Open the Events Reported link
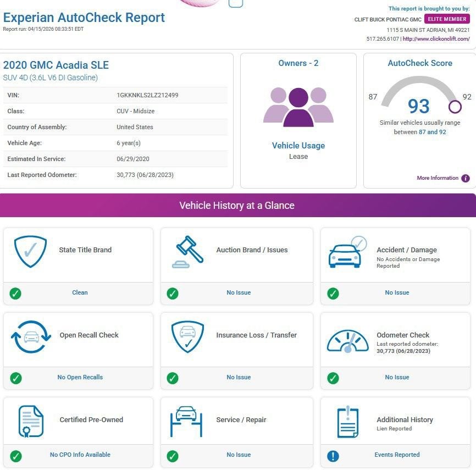Viewport: 476px width, 470px height. tap(397, 455)
